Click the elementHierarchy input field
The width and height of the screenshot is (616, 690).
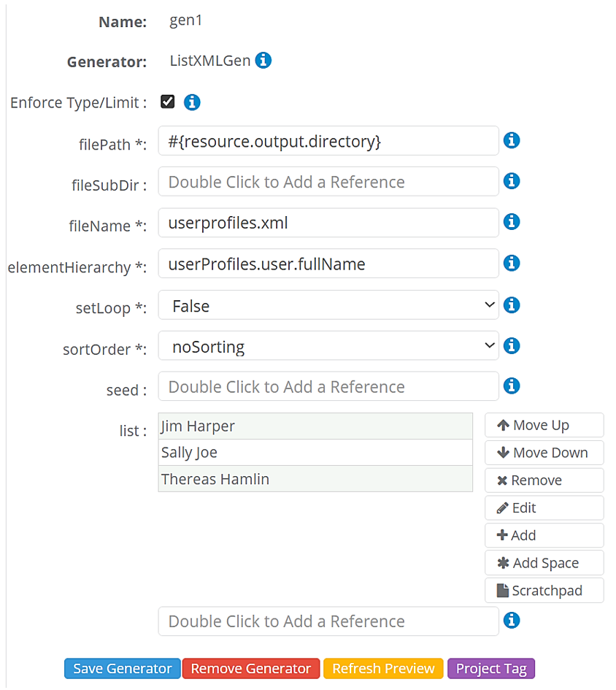328,263
